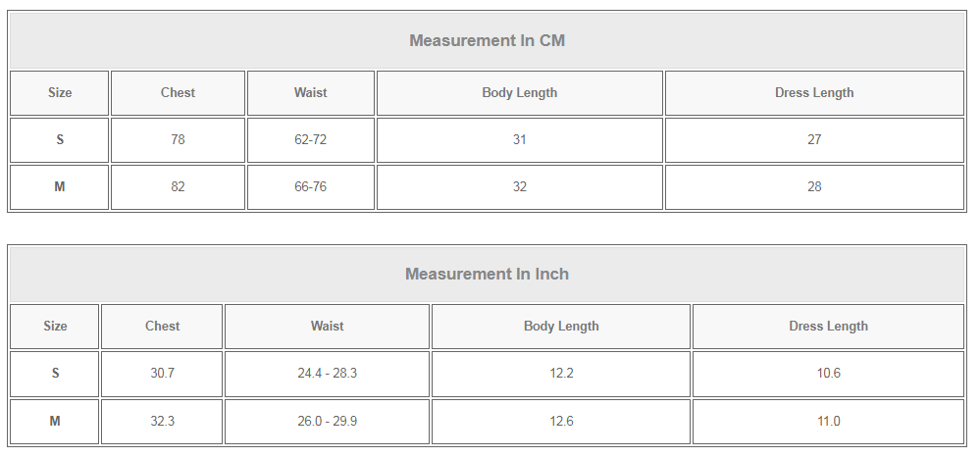Click the 24.4 - 28.3 waist cell
This screenshot has width=980, height=458.
point(327,374)
